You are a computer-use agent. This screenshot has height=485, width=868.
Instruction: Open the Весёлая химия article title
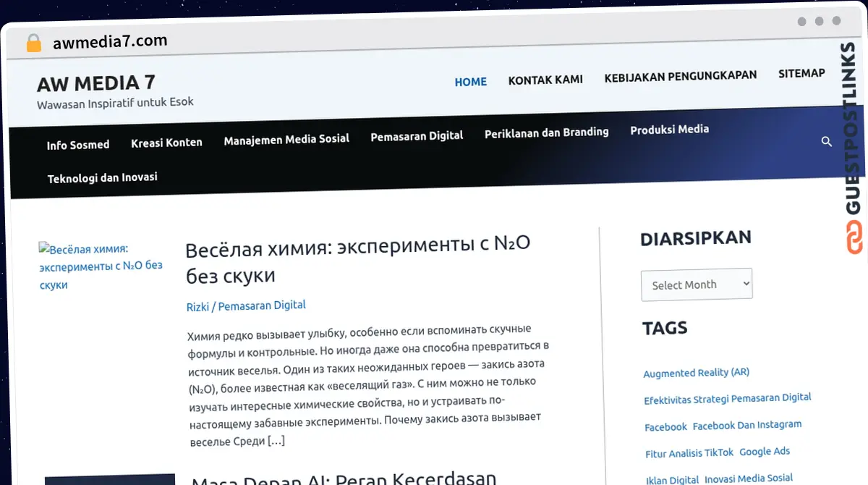(x=357, y=259)
